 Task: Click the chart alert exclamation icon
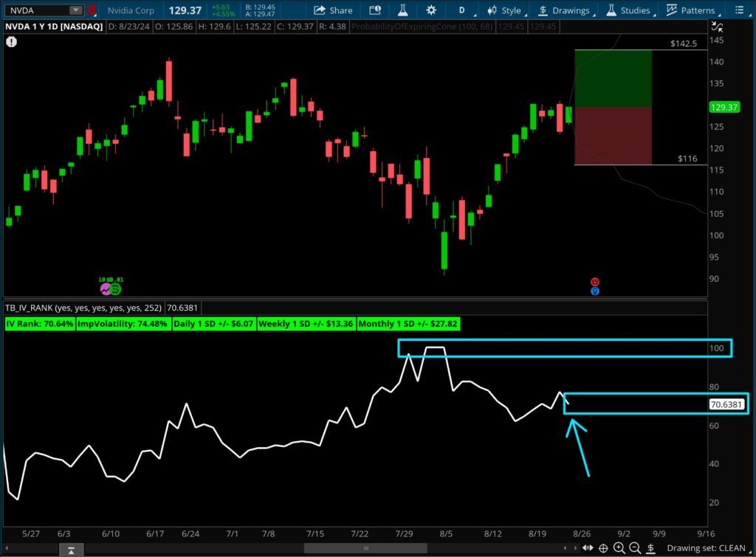coord(11,42)
